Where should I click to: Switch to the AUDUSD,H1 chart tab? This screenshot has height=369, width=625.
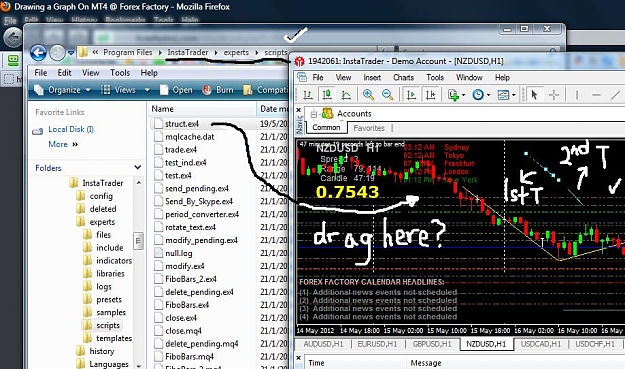[323, 344]
